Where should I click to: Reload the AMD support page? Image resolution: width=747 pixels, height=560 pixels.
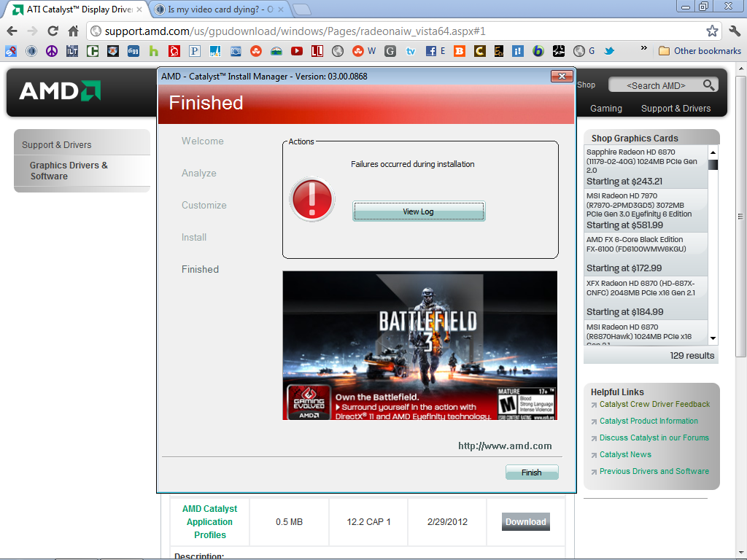pyautogui.click(x=53, y=31)
